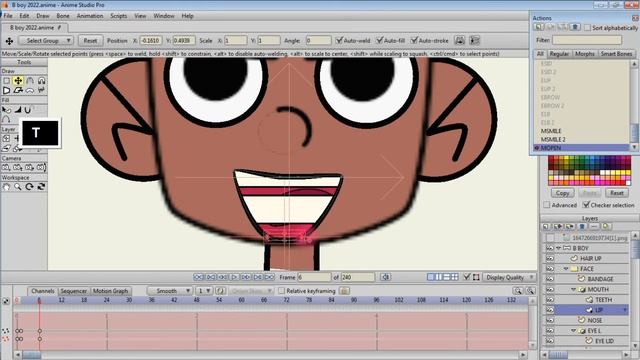Open the interval dropdown showing 1

[204, 291]
